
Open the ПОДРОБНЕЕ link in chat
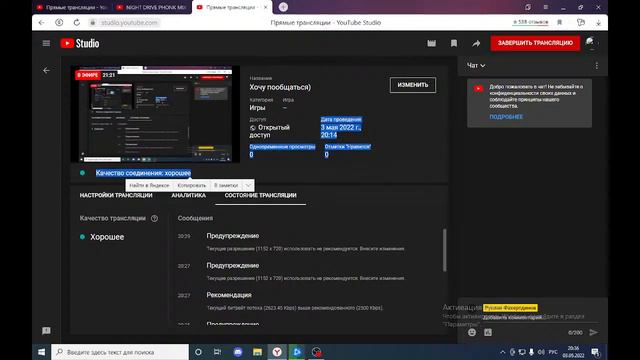pos(506,117)
